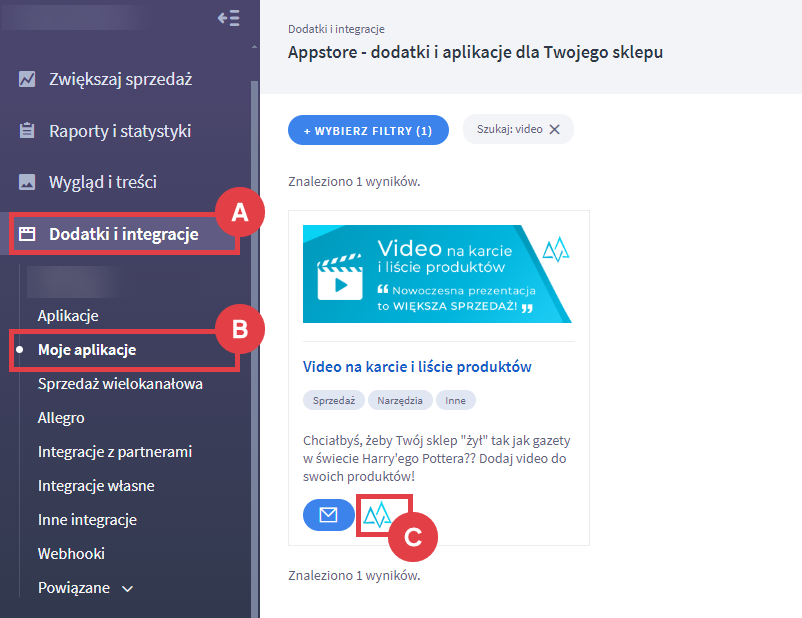Remove the 'Szukaj: video' filter via X
This screenshot has height=618, width=802.
tap(555, 129)
